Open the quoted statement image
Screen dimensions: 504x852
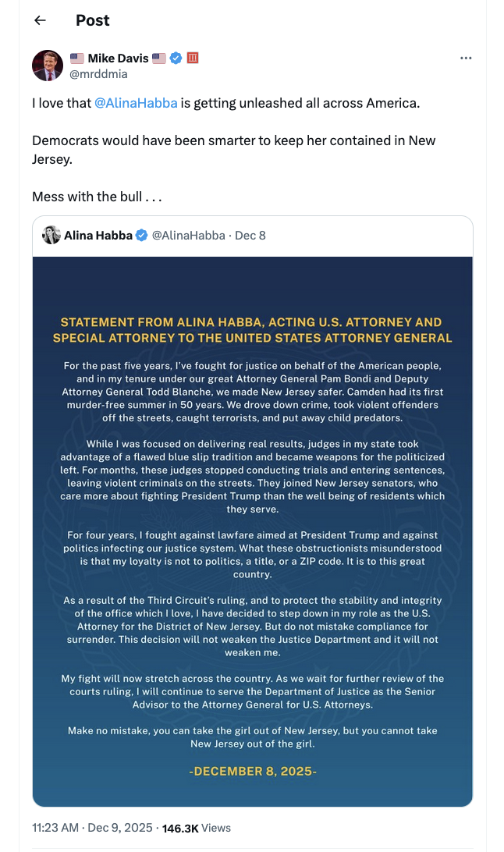click(253, 531)
